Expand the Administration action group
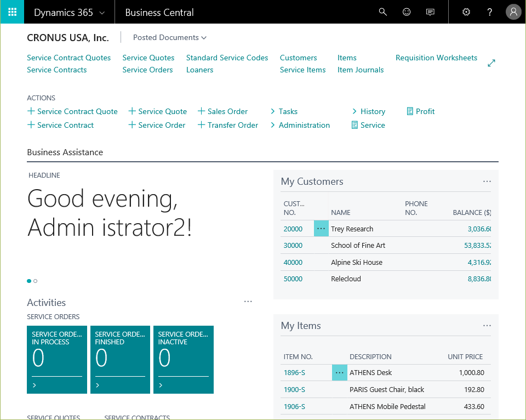Image resolution: width=526 pixels, height=420 pixels. pos(300,125)
